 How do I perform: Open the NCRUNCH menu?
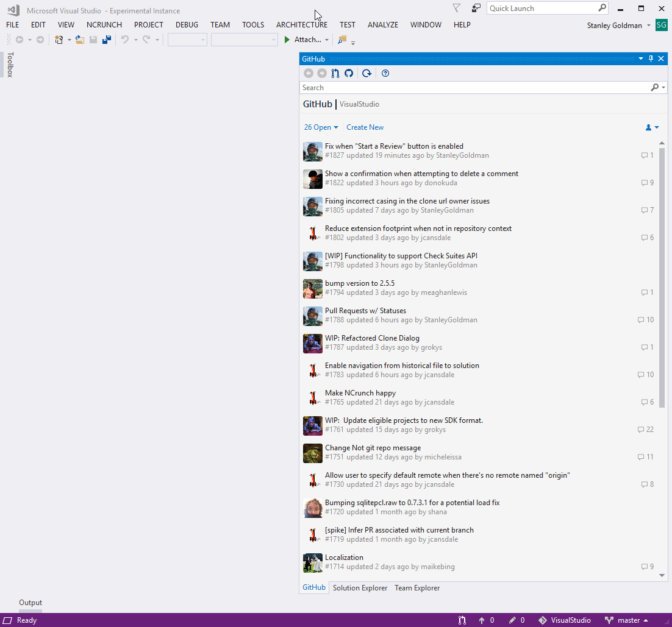tap(104, 25)
